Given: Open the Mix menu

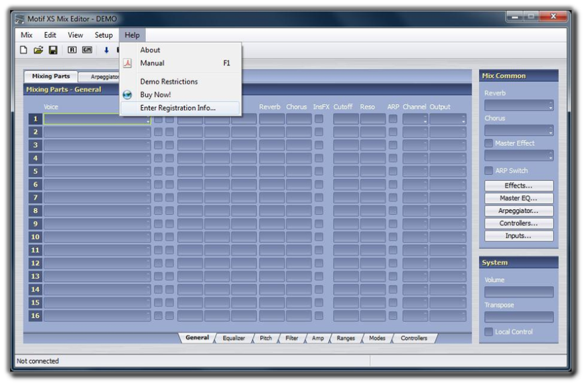Looking at the screenshot, I should 26,36.
